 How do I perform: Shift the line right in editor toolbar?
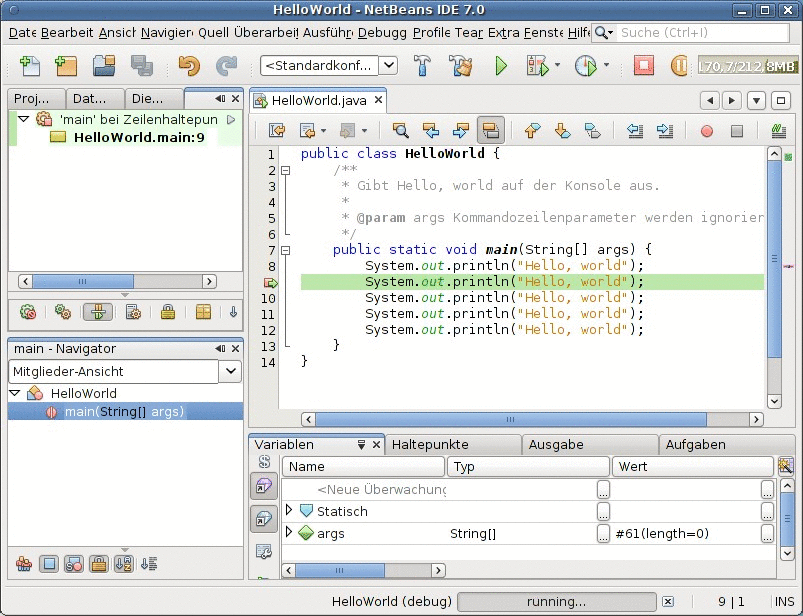665,131
